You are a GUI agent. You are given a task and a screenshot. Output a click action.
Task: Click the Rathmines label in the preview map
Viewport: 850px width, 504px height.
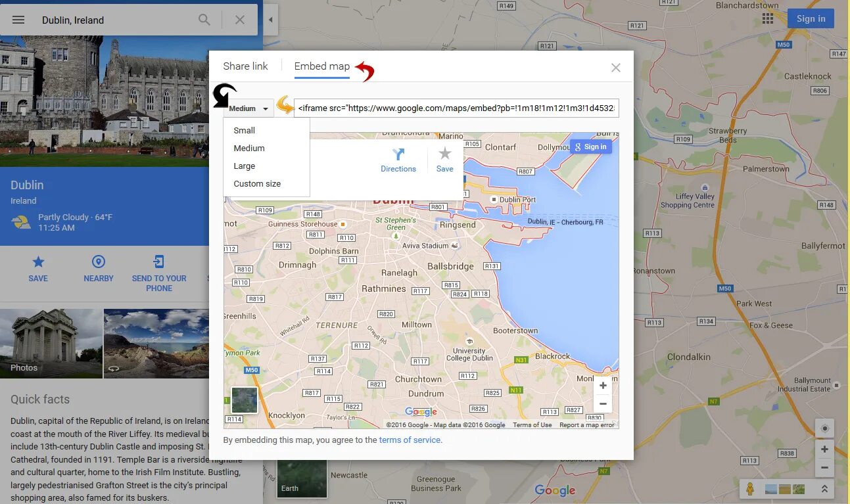383,288
